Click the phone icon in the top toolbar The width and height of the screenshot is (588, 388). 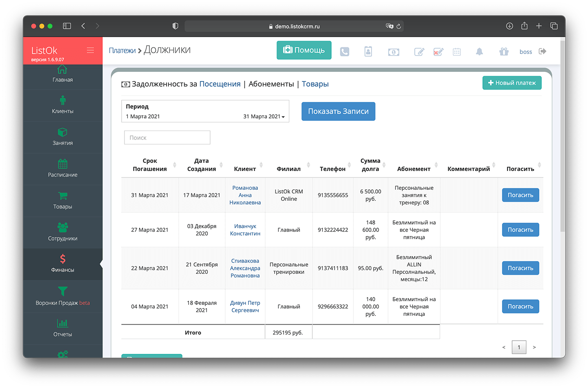(345, 52)
